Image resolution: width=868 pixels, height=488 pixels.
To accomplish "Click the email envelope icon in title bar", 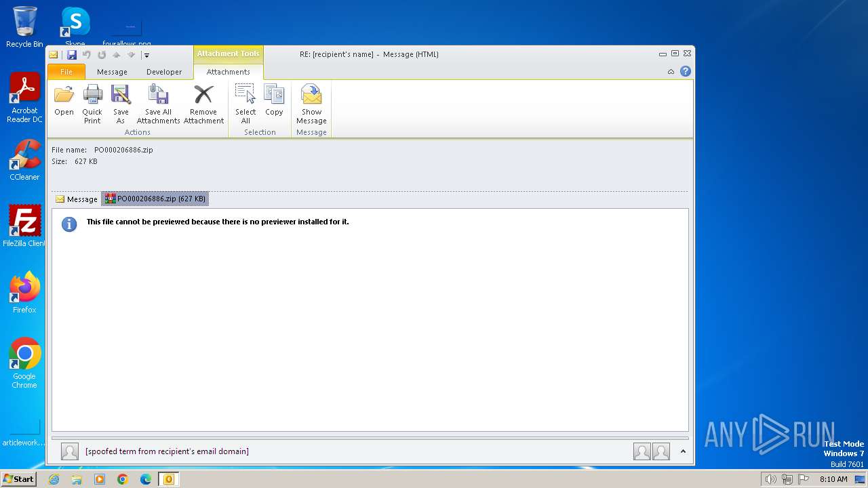I will [54, 55].
